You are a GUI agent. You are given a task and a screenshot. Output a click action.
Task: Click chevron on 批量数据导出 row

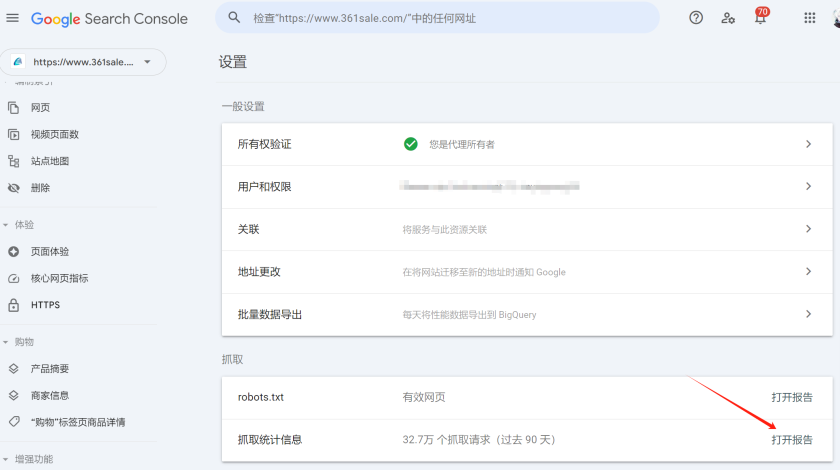(x=808, y=314)
